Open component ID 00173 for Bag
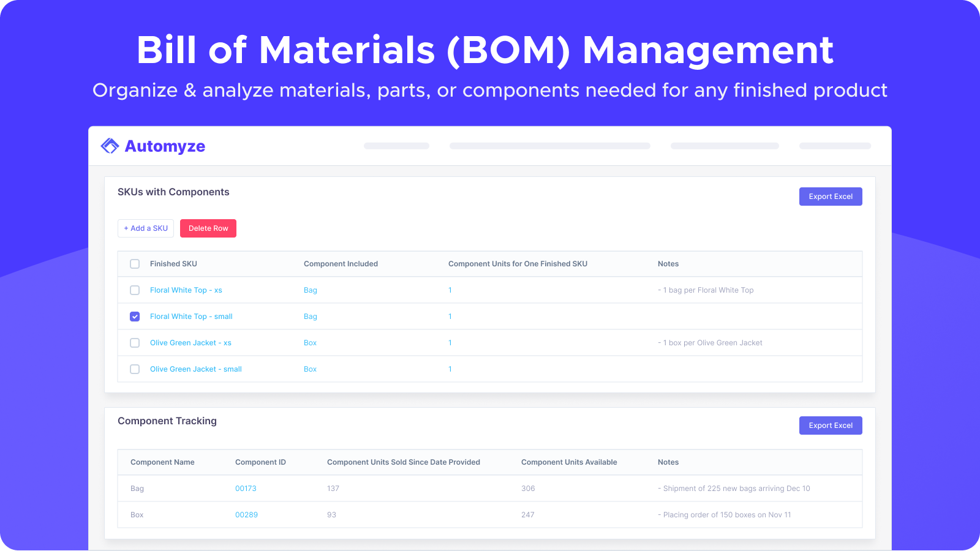980x551 pixels. coord(246,488)
